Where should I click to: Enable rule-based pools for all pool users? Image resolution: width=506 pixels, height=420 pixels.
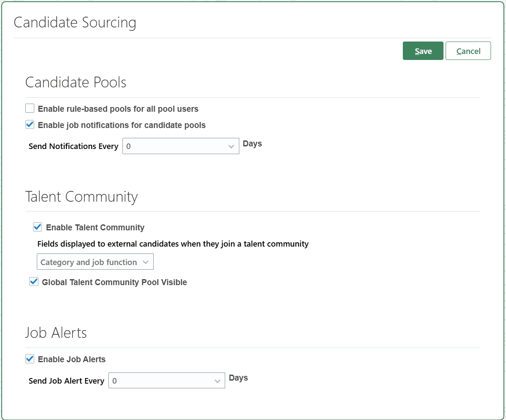pyautogui.click(x=30, y=108)
